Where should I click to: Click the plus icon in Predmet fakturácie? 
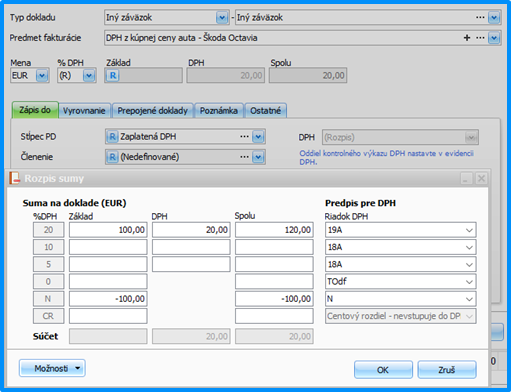click(x=467, y=38)
